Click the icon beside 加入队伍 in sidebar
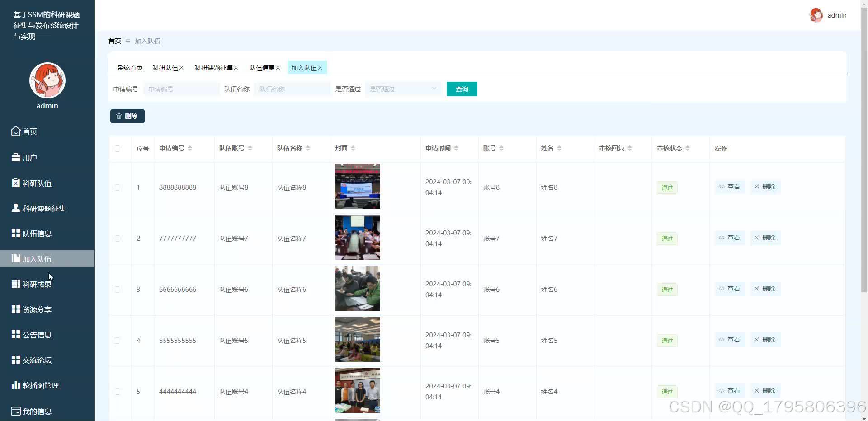This screenshot has height=421, width=868. [x=16, y=258]
